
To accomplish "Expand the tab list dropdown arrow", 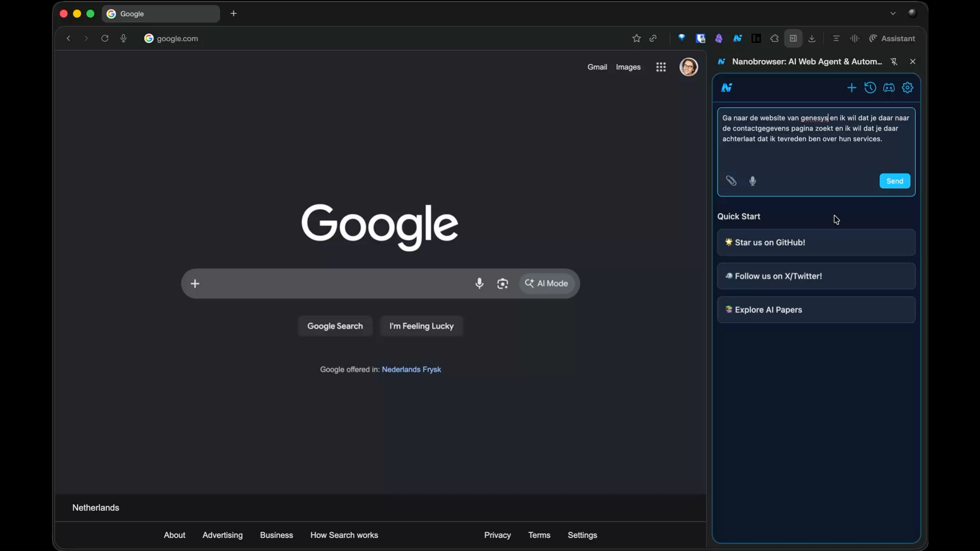I will pyautogui.click(x=893, y=13).
